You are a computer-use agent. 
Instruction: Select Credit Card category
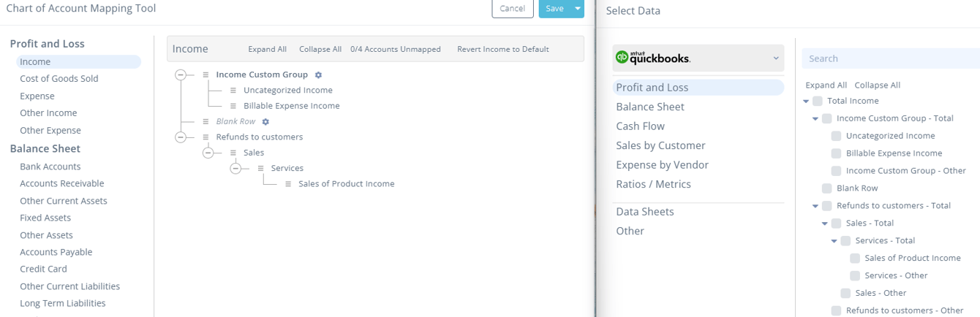click(x=43, y=269)
